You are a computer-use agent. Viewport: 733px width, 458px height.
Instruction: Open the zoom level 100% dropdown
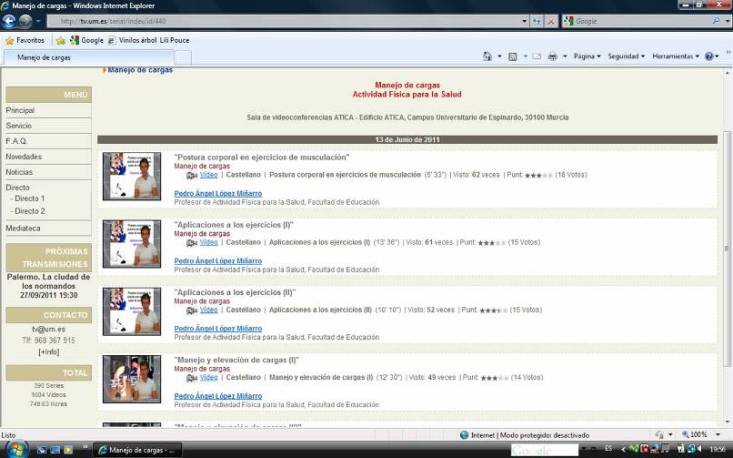click(700, 435)
